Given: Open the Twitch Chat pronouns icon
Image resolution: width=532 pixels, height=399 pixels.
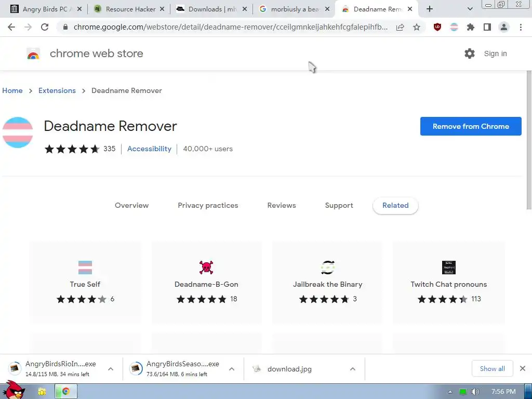Looking at the screenshot, I should click(x=449, y=268).
